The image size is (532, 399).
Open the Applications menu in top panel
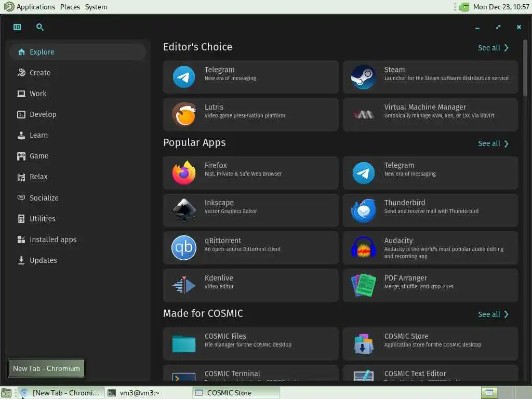pyautogui.click(x=36, y=7)
